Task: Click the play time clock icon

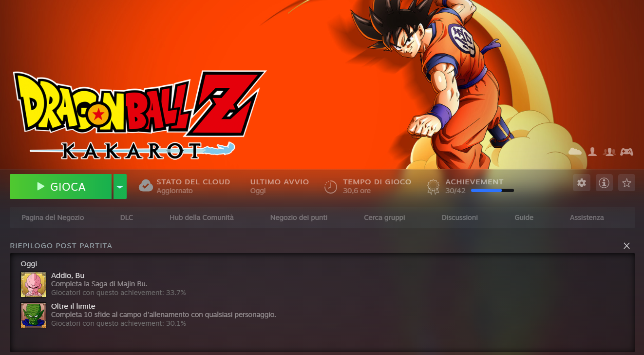Action: click(x=331, y=186)
